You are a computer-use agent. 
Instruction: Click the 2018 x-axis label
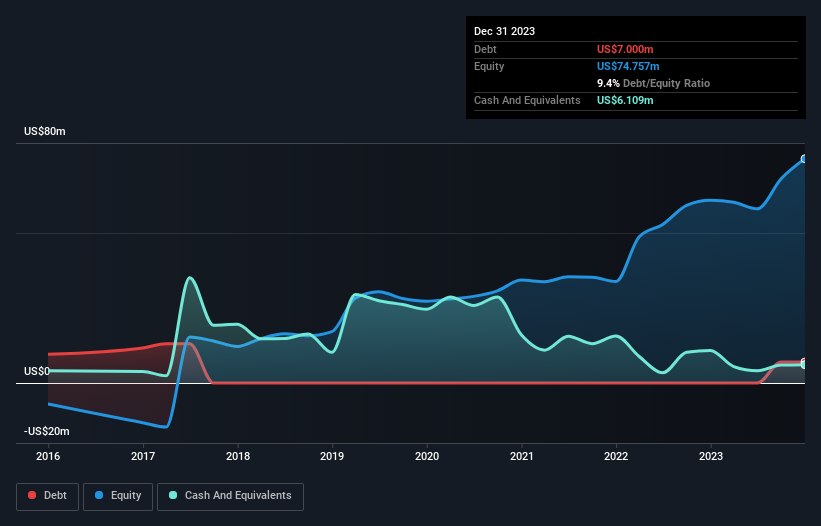[238, 456]
